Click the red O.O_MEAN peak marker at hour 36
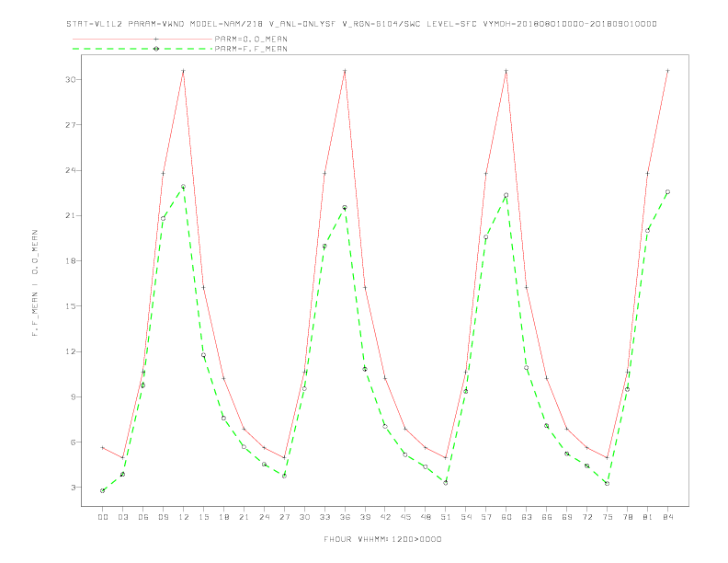Screen dimensions: 728x563 [345, 71]
